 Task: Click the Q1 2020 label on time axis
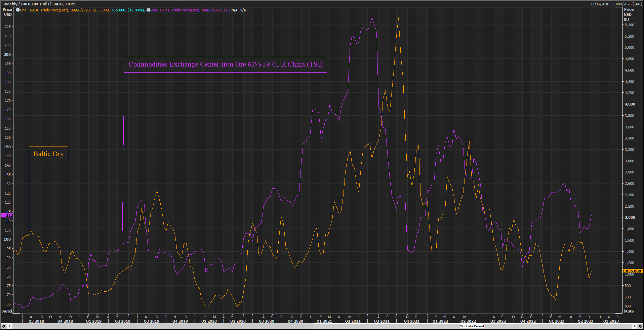click(209, 321)
